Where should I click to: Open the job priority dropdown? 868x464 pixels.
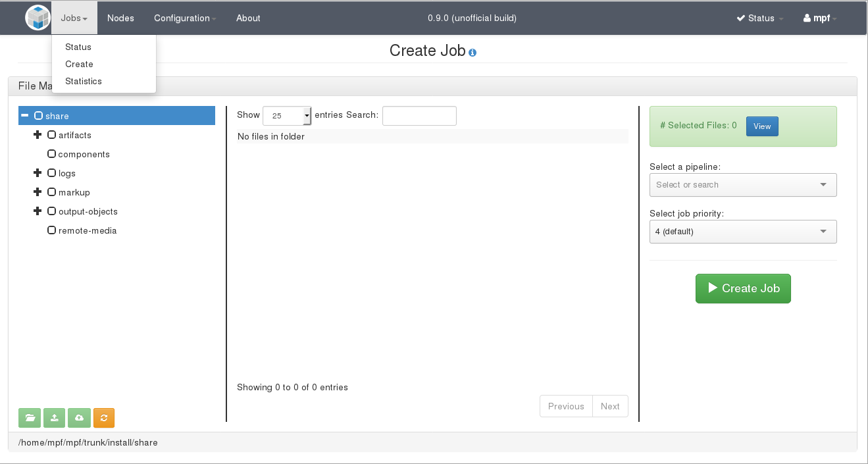[743, 232]
